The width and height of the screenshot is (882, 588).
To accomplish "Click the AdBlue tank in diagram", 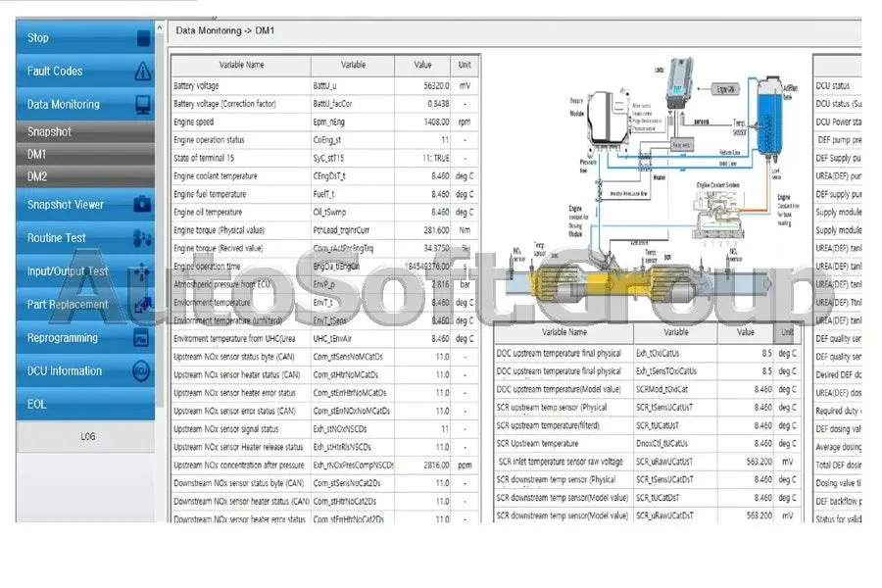I will [x=768, y=116].
